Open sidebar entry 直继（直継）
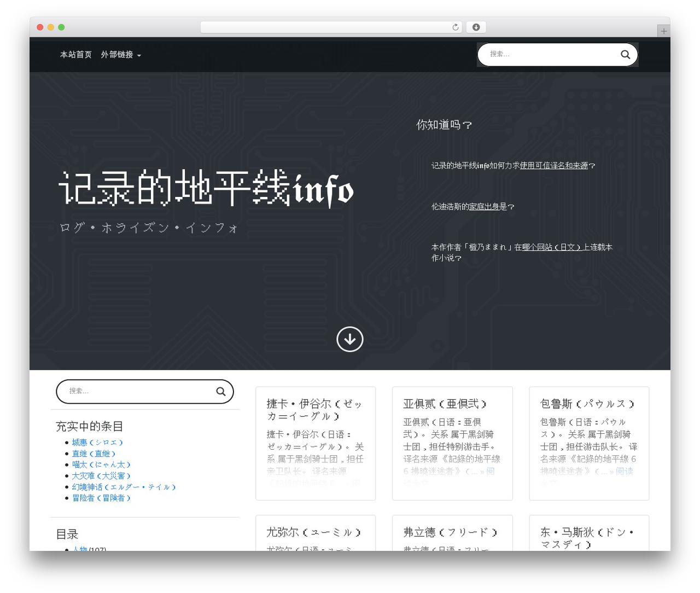The width and height of the screenshot is (700, 593). pos(94,454)
